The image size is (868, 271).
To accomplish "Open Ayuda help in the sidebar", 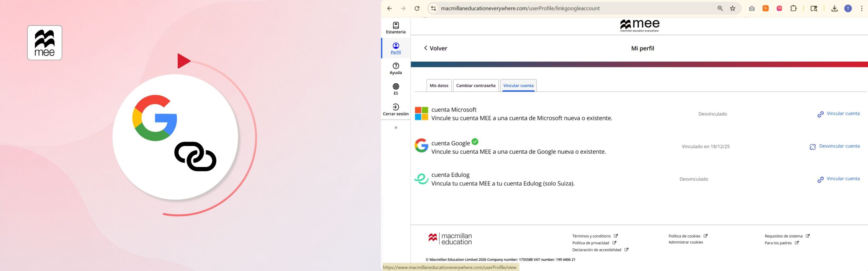I will 396,68.
